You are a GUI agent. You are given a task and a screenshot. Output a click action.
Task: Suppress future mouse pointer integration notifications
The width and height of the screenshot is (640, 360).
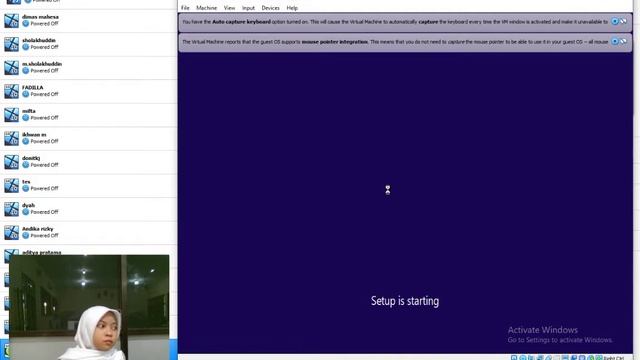(623, 41)
